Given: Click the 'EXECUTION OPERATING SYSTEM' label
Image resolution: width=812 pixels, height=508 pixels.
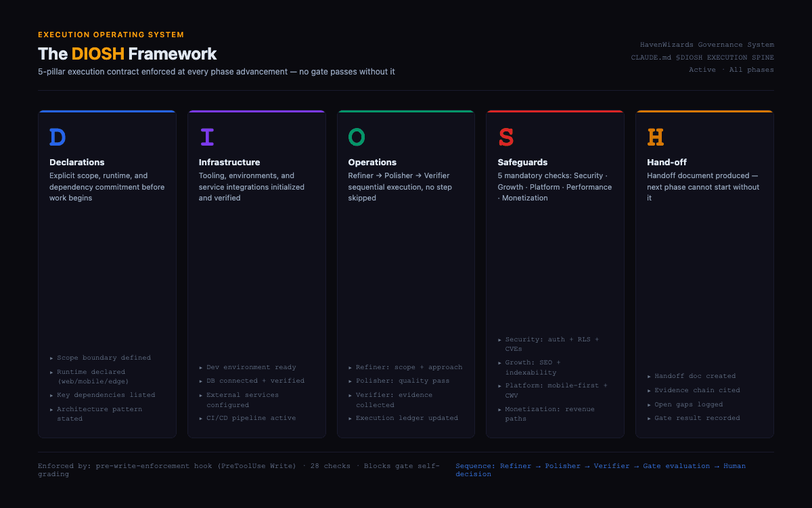Looking at the screenshot, I should tap(111, 35).
